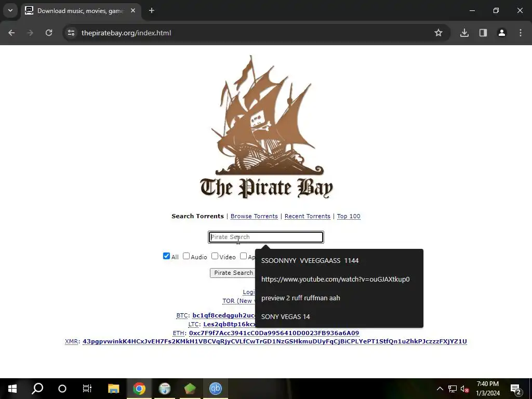
Task: Click the Login link
Action: 249,292
